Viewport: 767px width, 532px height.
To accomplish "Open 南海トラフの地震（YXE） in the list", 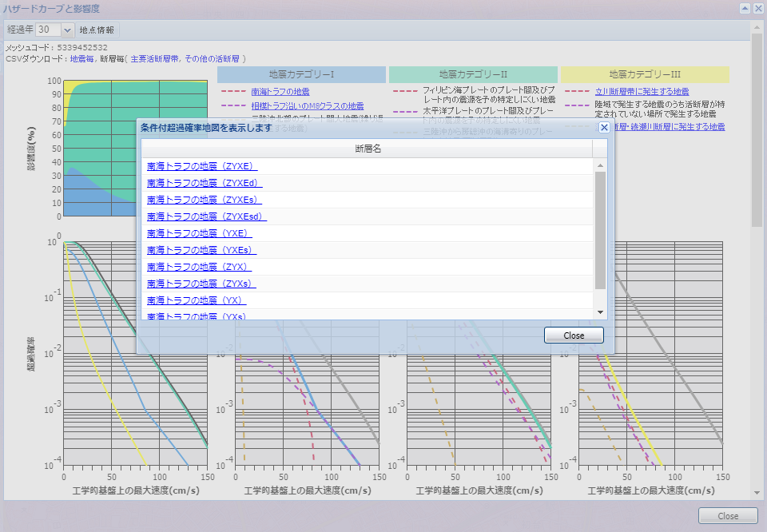I will click(x=200, y=233).
